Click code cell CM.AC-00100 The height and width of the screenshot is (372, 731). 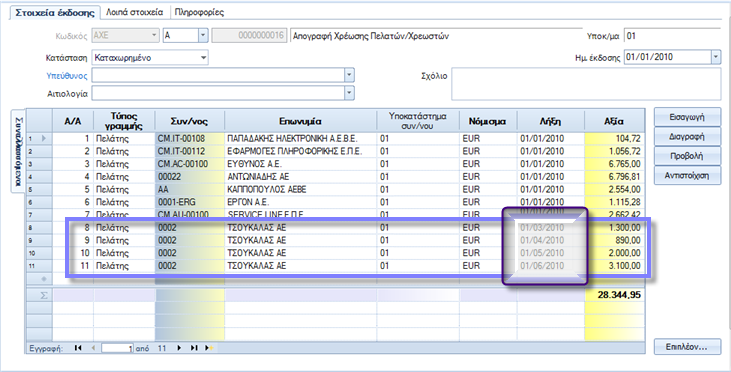[x=189, y=164]
